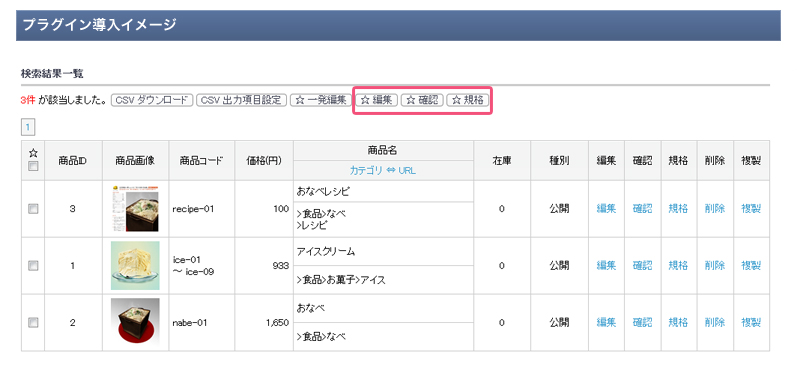
Task: Select the price value 1,650
Action: click(x=277, y=323)
